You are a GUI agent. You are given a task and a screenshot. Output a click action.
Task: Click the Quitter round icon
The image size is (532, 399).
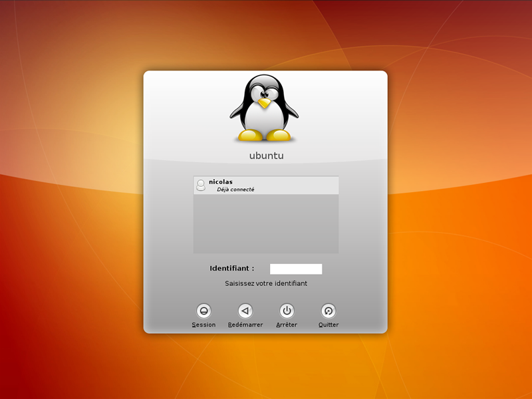(x=329, y=311)
